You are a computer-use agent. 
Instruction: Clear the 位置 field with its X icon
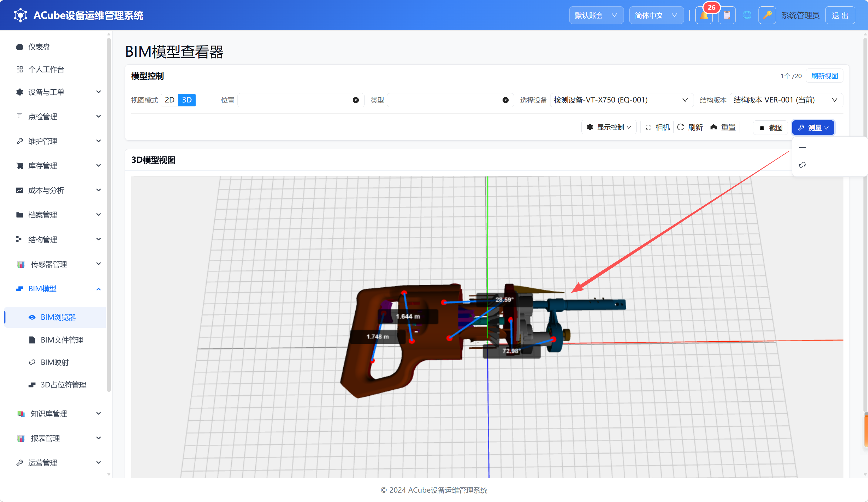pyautogui.click(x=356, y=100)
